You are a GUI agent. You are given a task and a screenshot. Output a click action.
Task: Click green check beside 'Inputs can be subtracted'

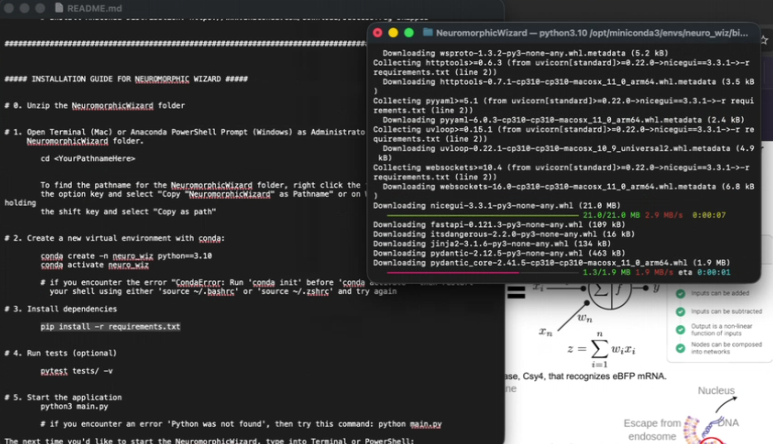[680, 311]
